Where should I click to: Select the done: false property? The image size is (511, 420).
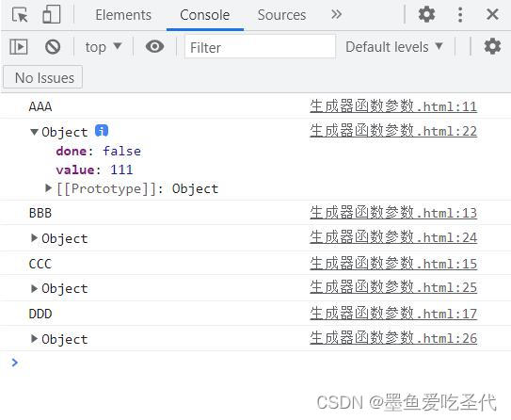tap(99, 151)
